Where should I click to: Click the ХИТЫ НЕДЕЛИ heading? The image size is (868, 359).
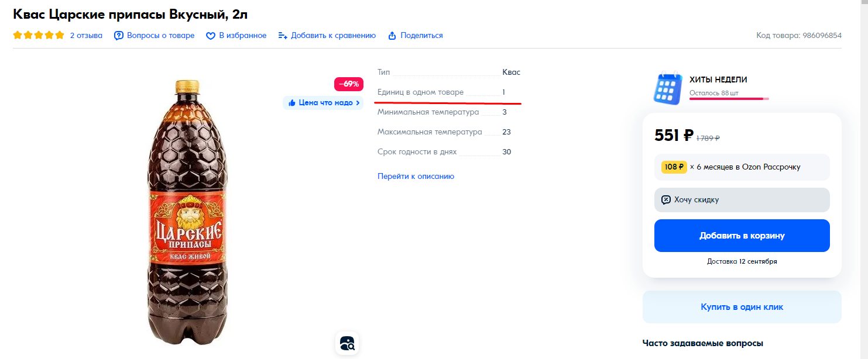718,80
